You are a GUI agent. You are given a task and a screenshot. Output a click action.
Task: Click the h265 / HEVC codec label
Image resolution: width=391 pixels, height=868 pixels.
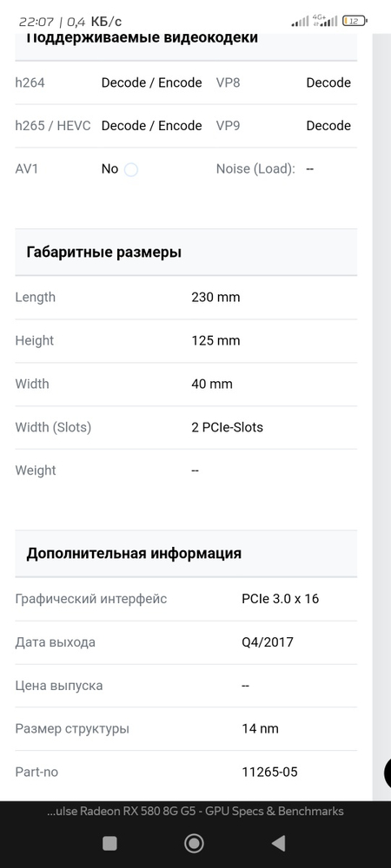click(53, 126)
